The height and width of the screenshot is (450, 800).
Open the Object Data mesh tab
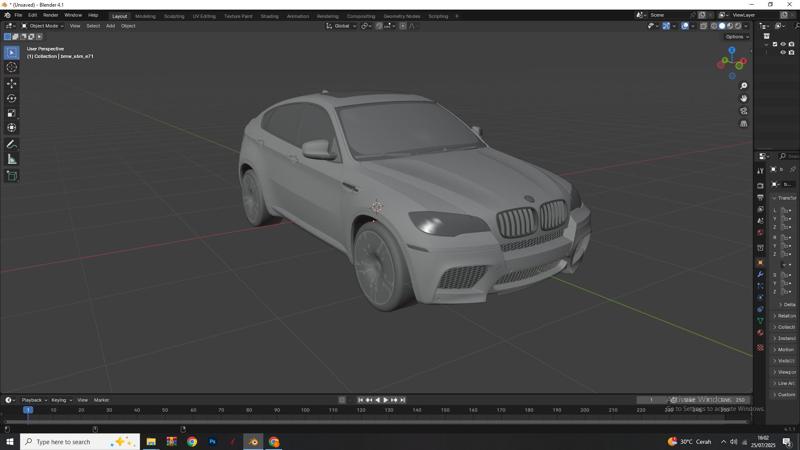[x=760, y=321]
